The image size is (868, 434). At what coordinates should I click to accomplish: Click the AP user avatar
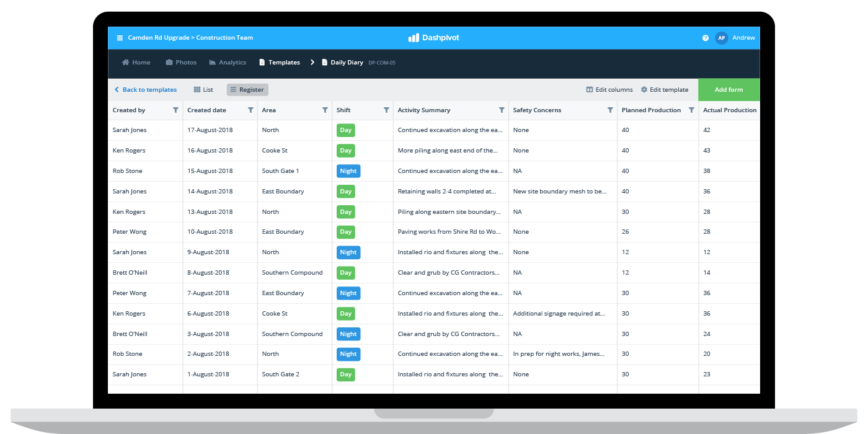pos(721,38)
